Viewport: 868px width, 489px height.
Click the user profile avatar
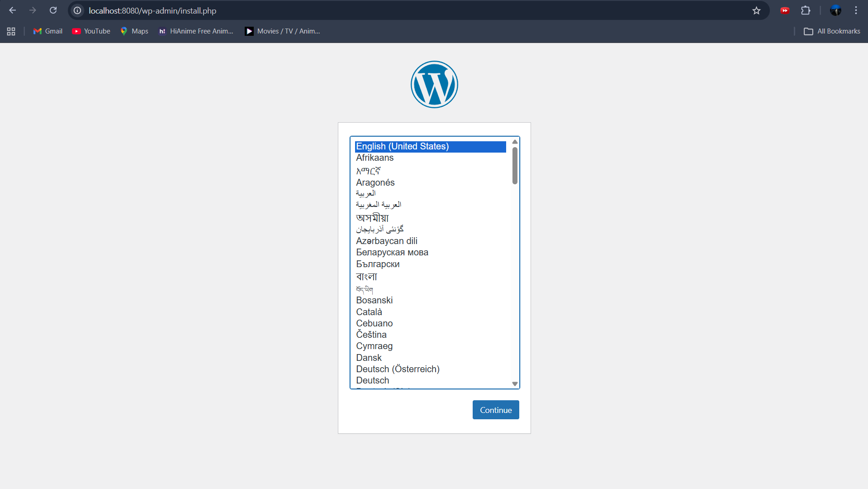835,10
